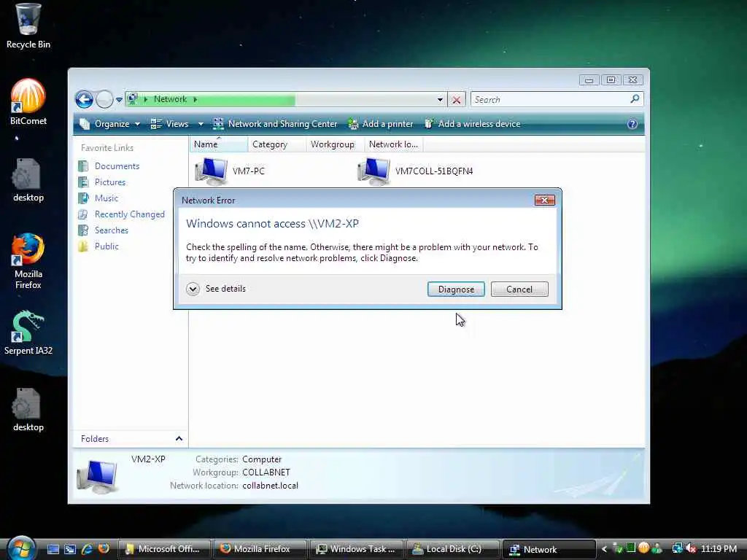Close the Network explorer window
The image size is (747, 560).
click(632, 80)
